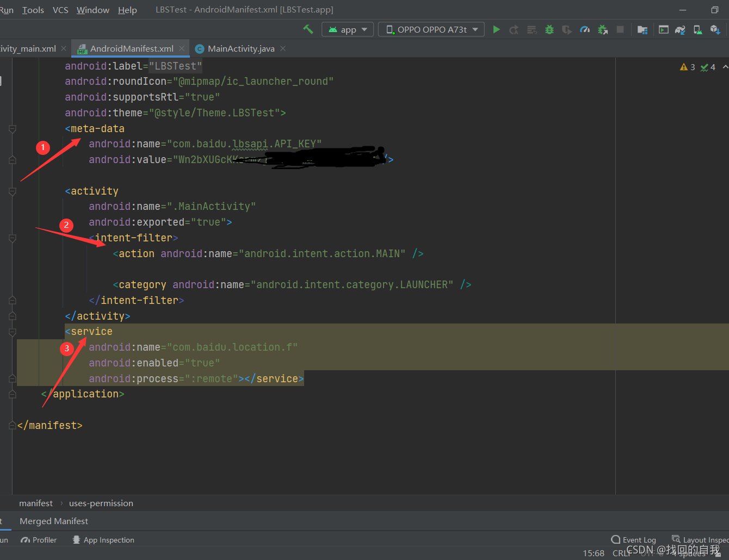Click the warnings count indicator showing 3

(x=688, y=67)
